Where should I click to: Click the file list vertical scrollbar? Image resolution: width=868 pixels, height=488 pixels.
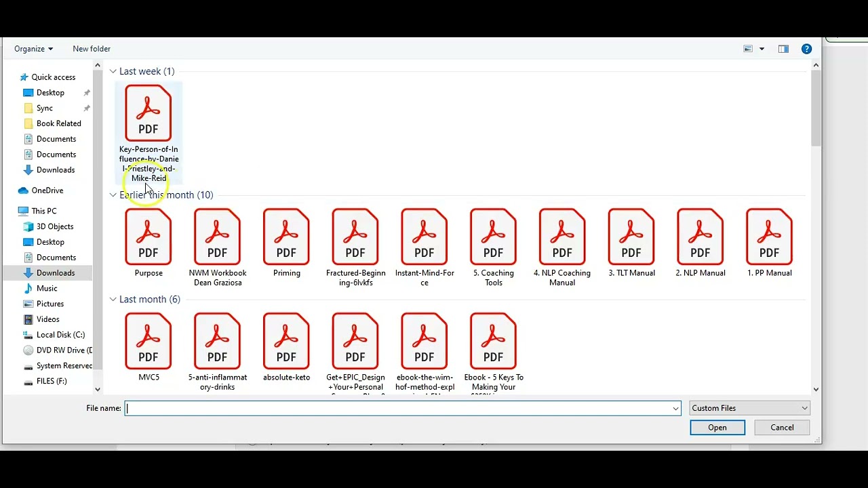(816, 108)
